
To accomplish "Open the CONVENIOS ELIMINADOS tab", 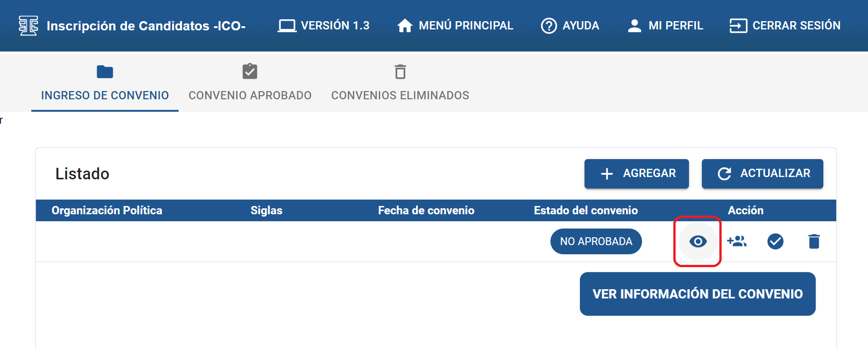I will click(400, 83).
